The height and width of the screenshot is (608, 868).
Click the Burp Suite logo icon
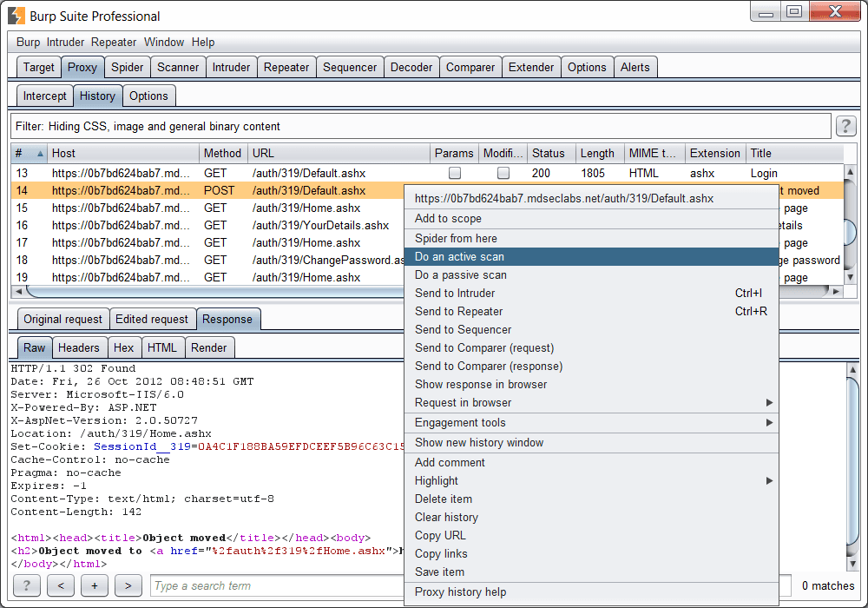16,16
